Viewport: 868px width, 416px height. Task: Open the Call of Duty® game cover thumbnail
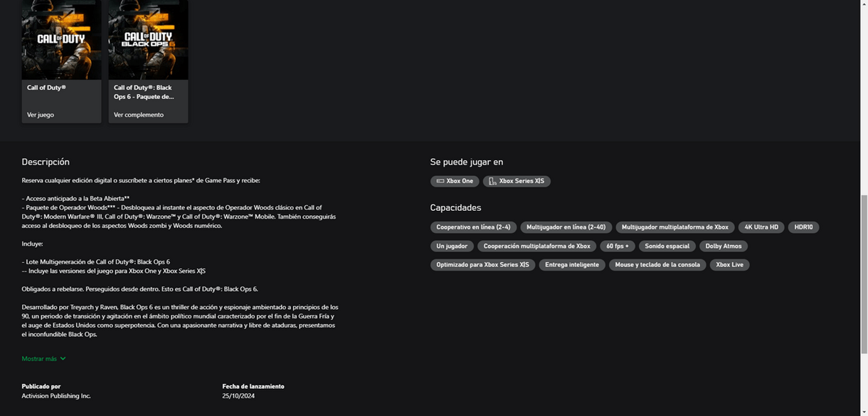(x=62, y=40)
